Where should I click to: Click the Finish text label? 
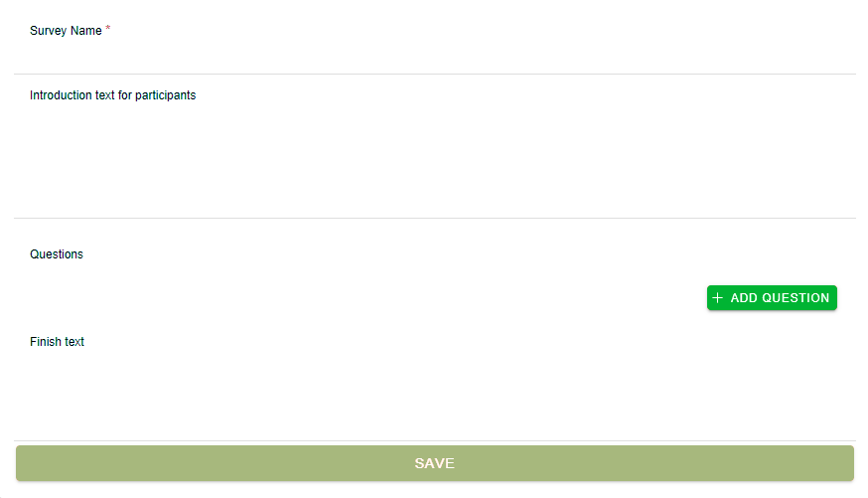[x=57, y=342]
